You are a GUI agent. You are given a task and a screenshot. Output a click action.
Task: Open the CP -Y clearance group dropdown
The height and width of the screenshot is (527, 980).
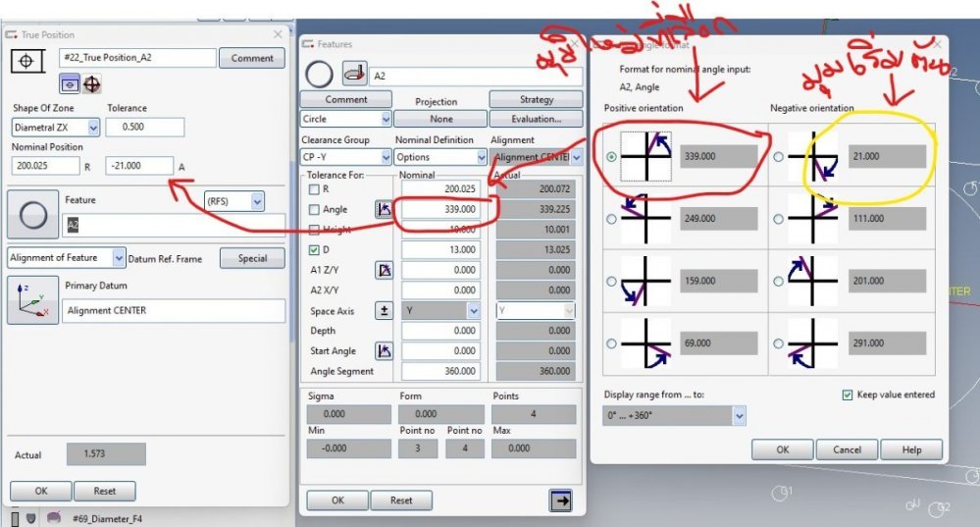(386, 157)
